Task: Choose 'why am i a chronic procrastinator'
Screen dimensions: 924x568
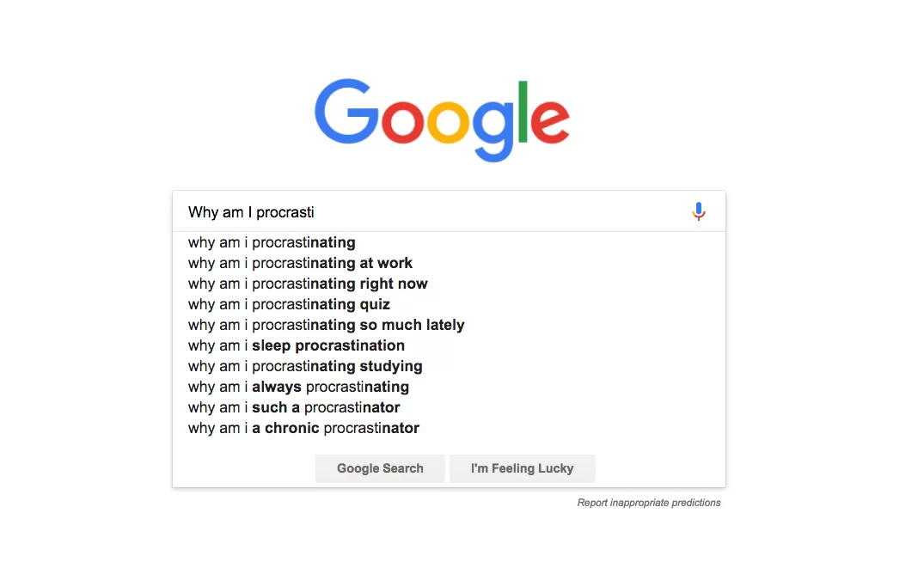Action: (303, 428)
